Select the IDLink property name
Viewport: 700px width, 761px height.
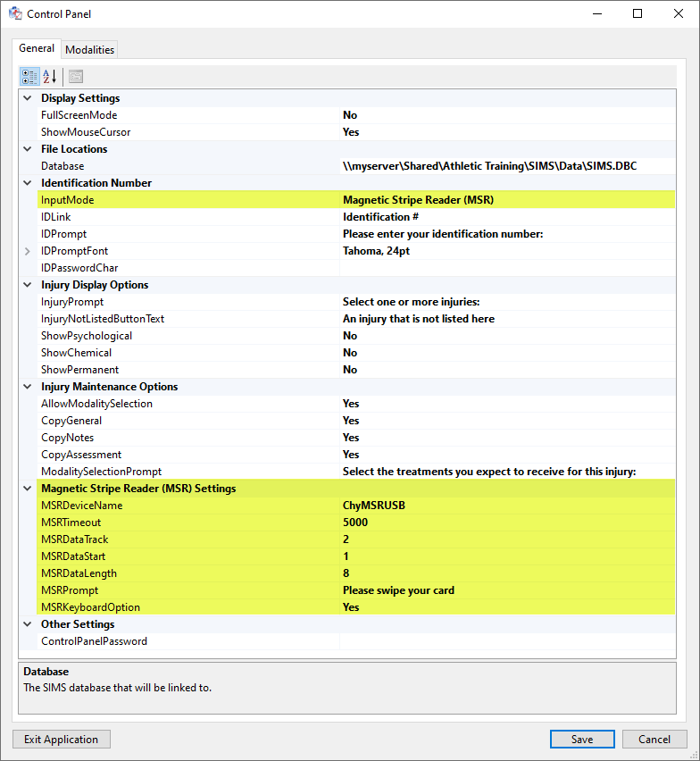pos(55,217)
